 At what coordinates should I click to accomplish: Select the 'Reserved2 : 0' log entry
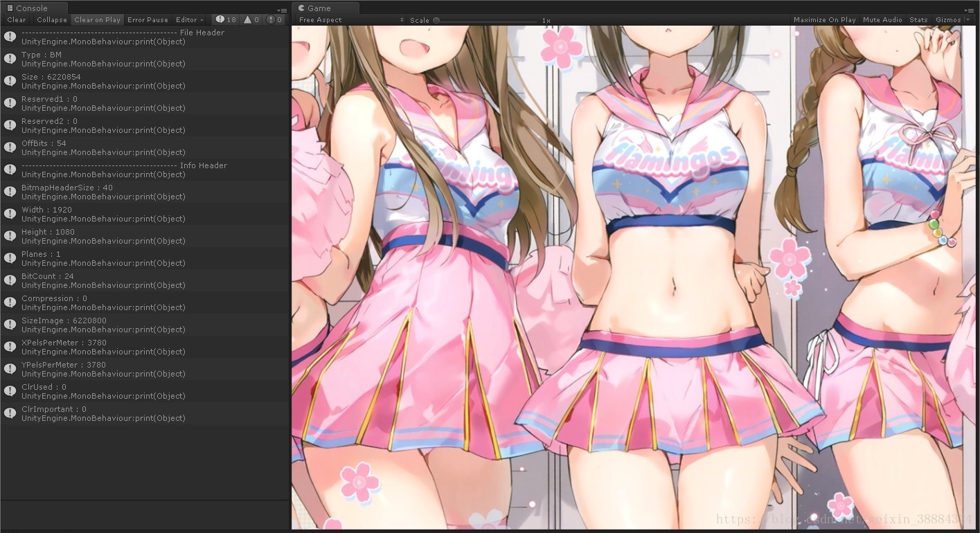click(144, 125)
